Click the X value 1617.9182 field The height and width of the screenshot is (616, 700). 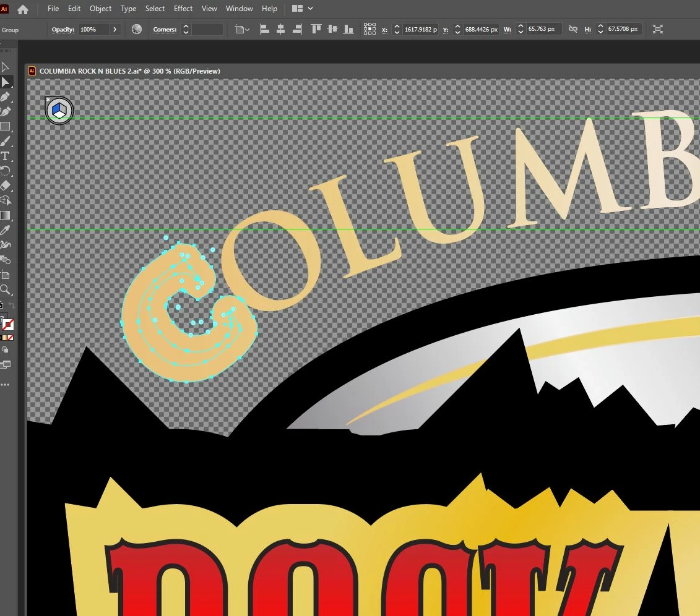(x=420, y=30)
